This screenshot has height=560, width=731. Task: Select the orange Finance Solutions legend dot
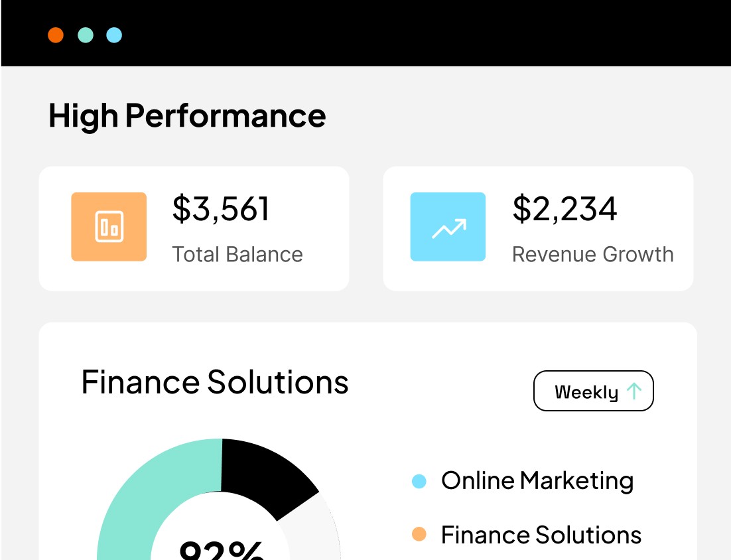419,534
